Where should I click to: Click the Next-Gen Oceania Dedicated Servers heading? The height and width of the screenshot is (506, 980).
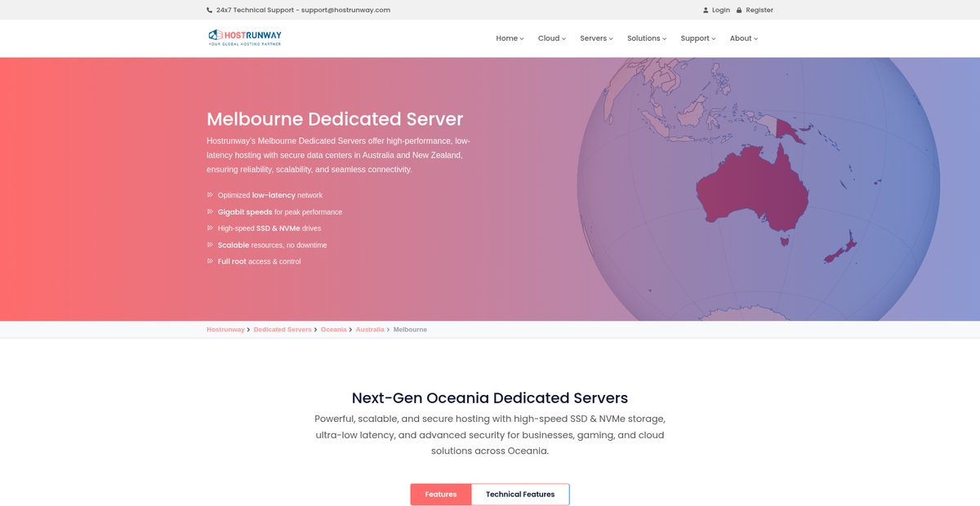click(490, 398)
